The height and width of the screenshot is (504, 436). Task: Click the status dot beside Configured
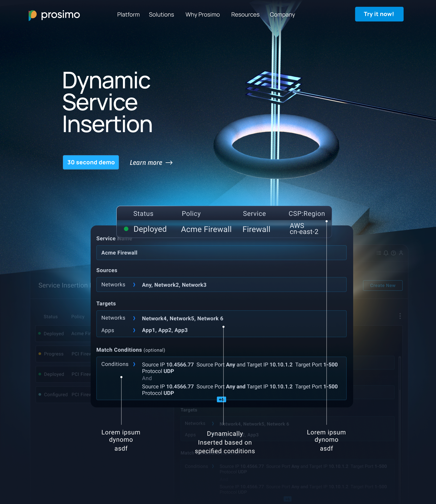point(40,395)
